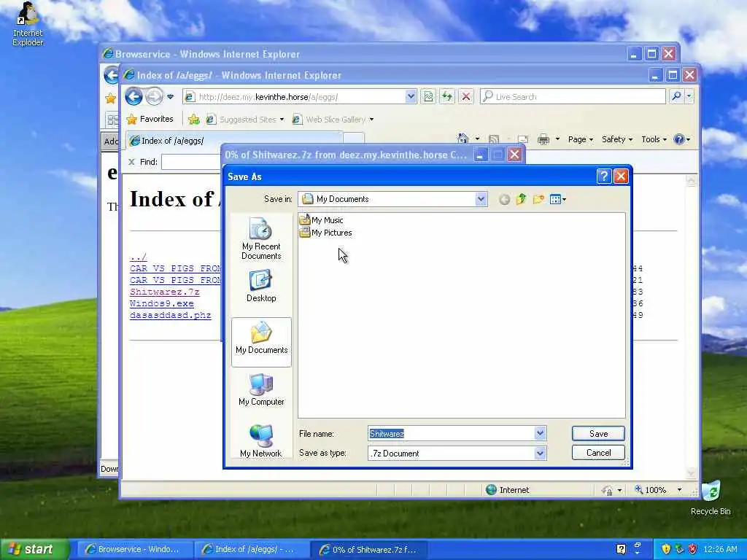The height and width of the screenshot is (560, 747).
Task: Click the Start button
Action: (x=34, y=549)
